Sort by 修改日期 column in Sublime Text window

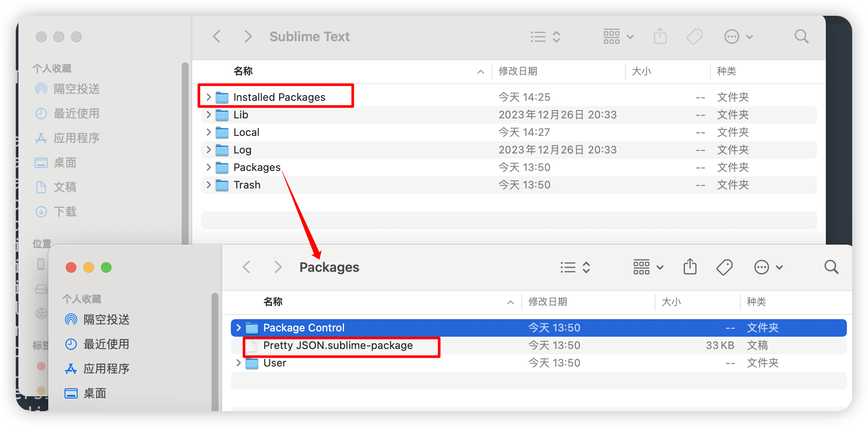[518, 71]
